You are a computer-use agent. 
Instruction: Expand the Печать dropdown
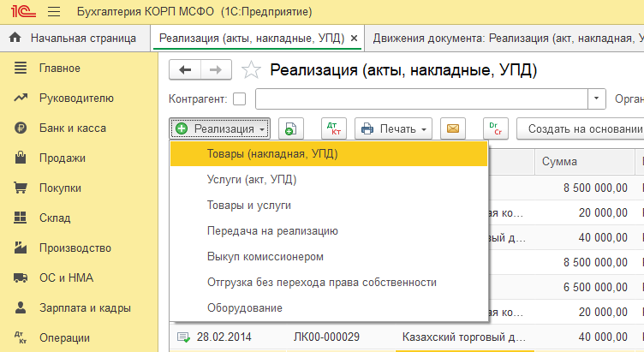[x=424, y=129]
